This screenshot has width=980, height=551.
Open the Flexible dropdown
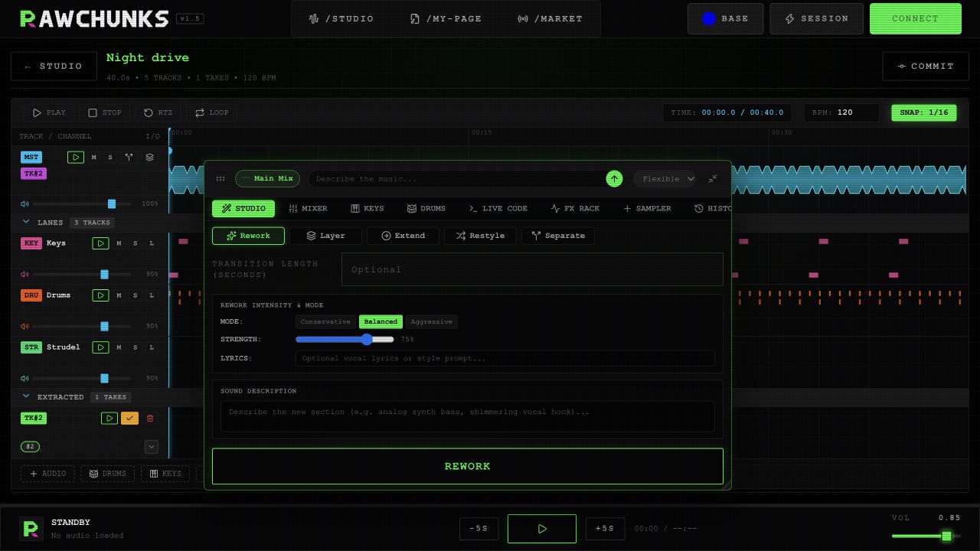tap(665, 178)
